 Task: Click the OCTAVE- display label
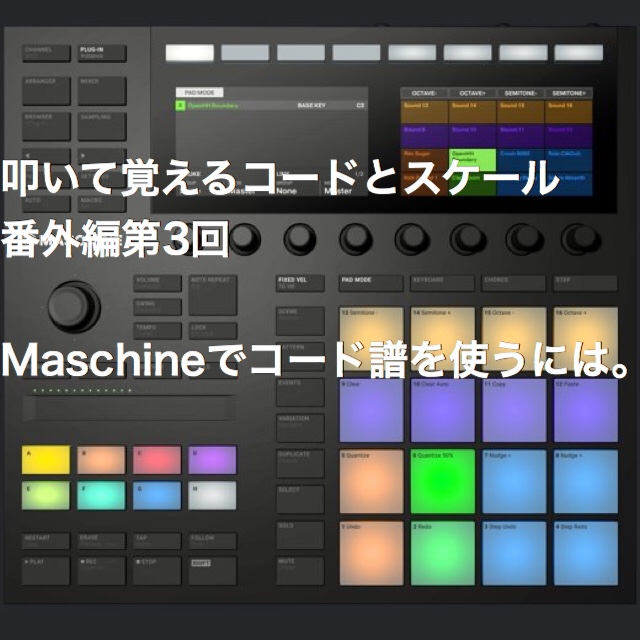coord(424,93)
